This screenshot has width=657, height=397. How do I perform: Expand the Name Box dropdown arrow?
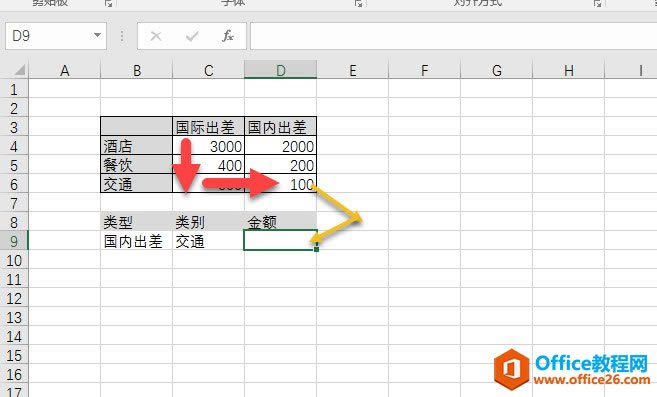pos(97,35)
